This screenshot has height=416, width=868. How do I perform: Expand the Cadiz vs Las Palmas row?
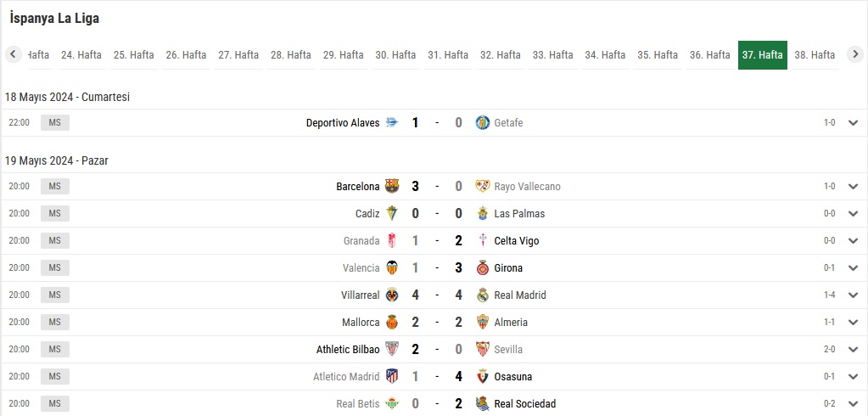click(853, 214)
